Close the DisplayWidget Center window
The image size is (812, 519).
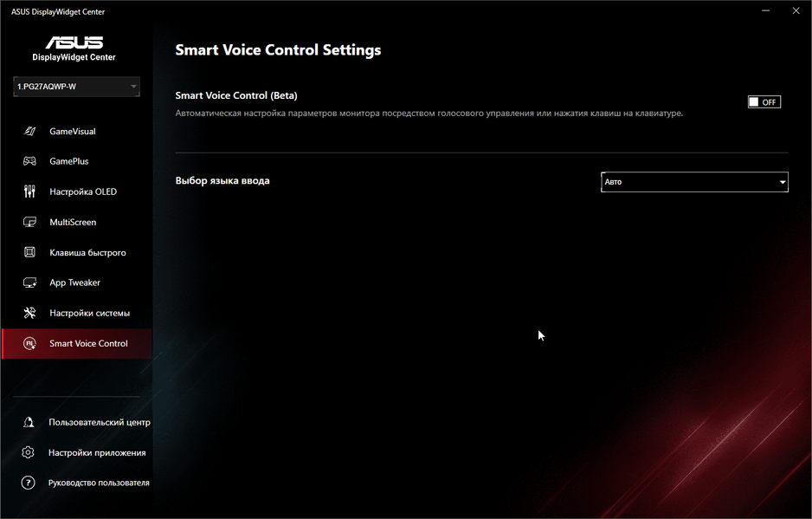point(796,10)
